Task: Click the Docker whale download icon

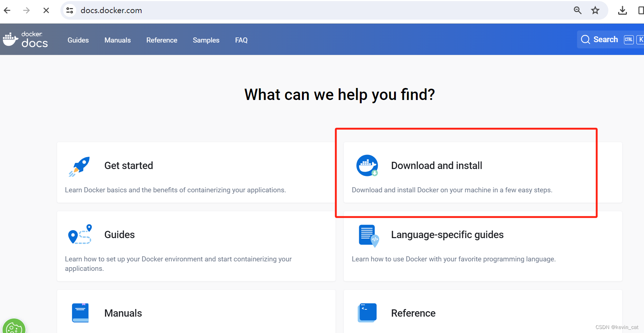Action: (367, 166)
